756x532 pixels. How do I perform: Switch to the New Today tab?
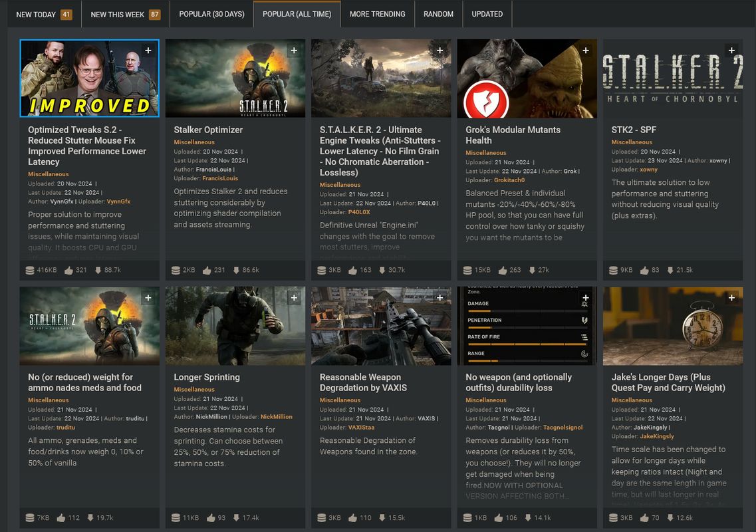[36, 14]
